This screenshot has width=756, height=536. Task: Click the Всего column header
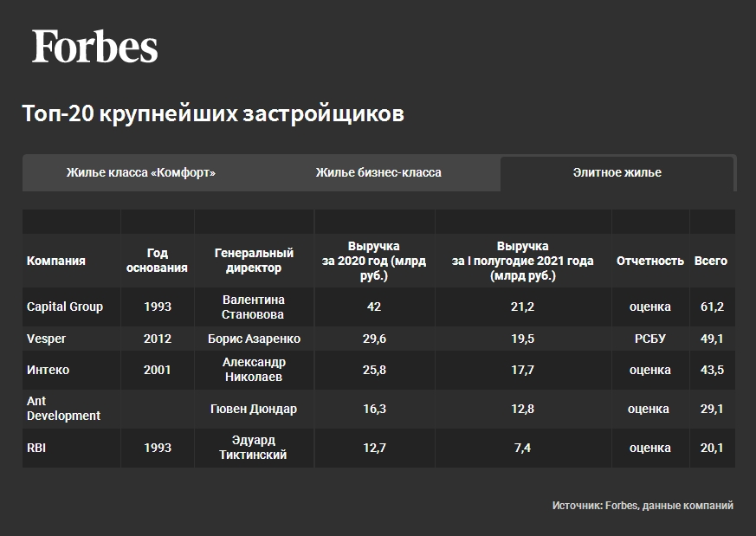point(711,261)
